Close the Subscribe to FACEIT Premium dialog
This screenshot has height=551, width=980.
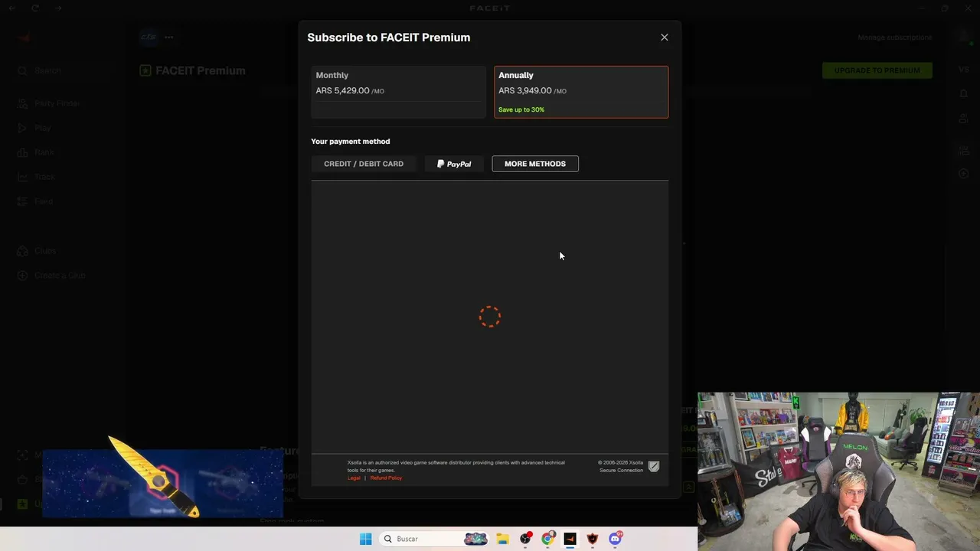pos(665,37)
